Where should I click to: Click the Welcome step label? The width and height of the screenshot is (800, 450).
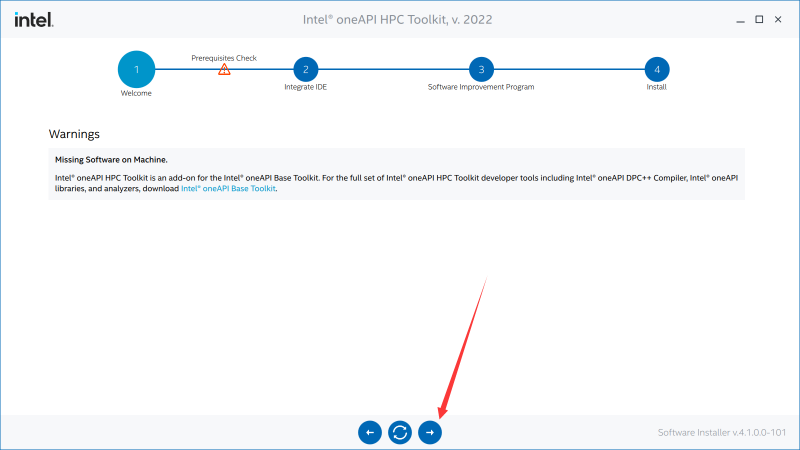point(136,93)
